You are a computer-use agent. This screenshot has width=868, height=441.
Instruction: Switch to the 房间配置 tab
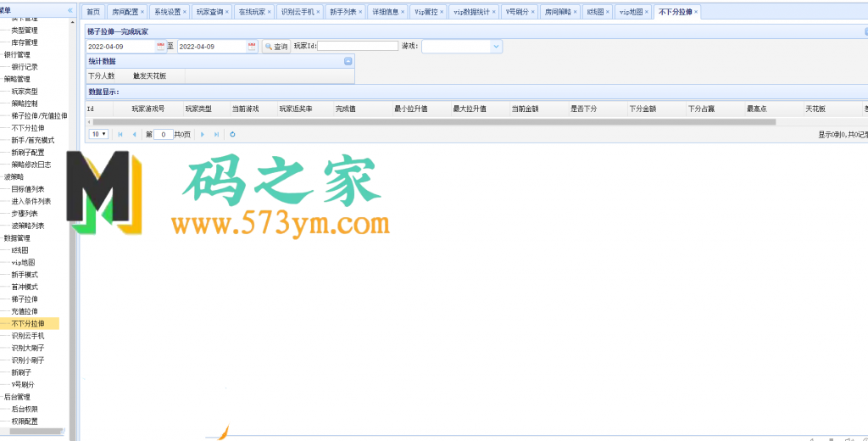point(125,12)
